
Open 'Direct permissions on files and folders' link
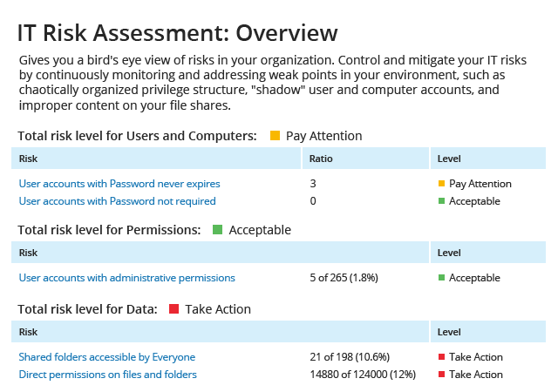107,375
